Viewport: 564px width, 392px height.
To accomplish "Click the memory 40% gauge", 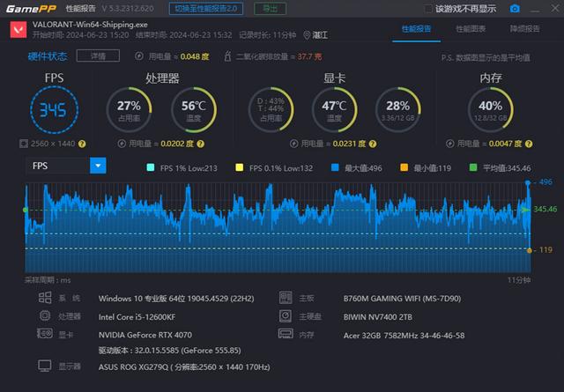I will point(490,110).
